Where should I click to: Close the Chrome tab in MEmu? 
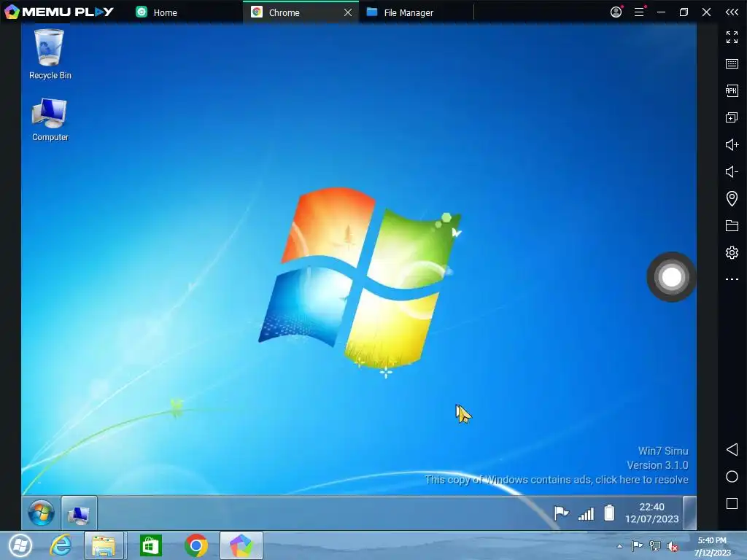pos(348,12)
